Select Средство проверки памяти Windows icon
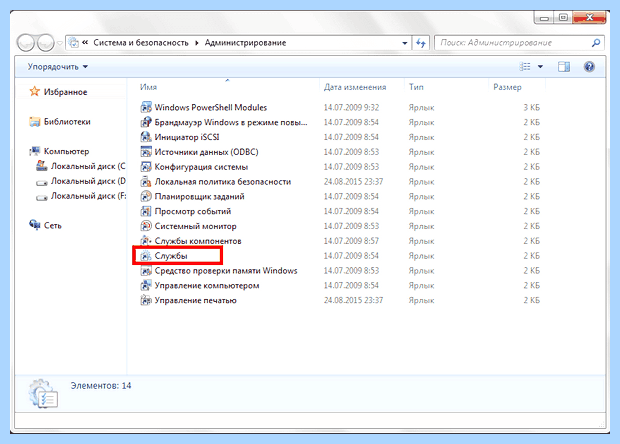The height and width of the screenshot is (444, 620). click(146, 270)
